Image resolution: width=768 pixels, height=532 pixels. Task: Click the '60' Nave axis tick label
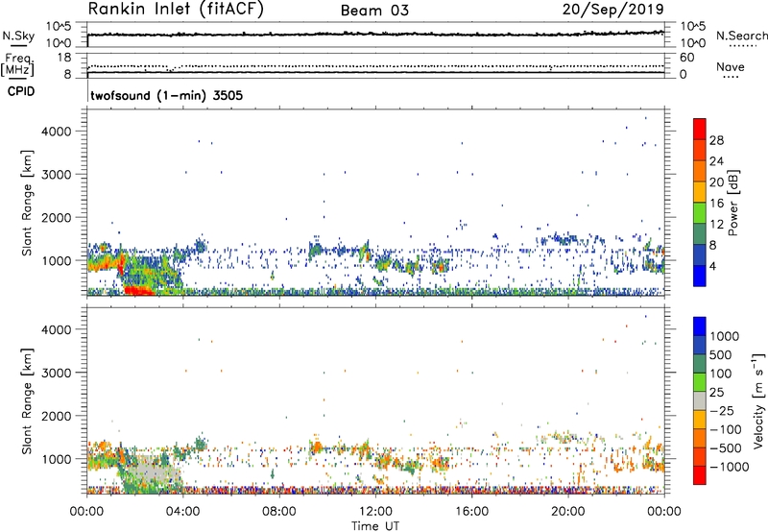[687, 58]
